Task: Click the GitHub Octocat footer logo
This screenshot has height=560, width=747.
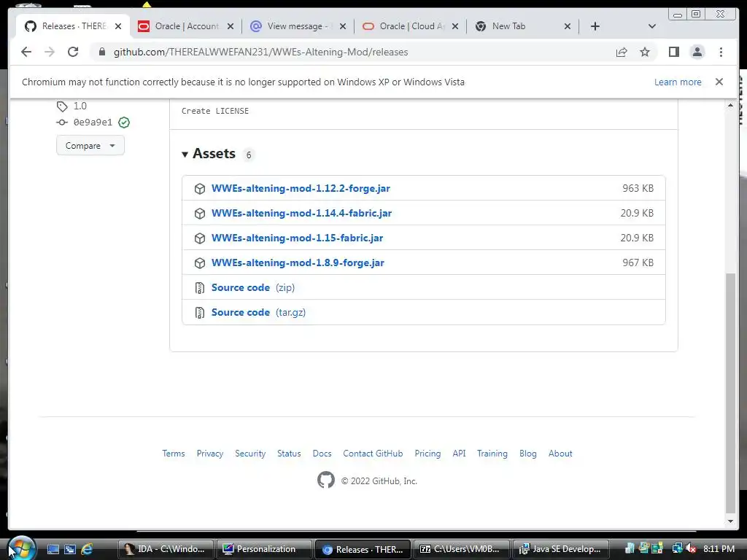Action: (x=326, y=480)
